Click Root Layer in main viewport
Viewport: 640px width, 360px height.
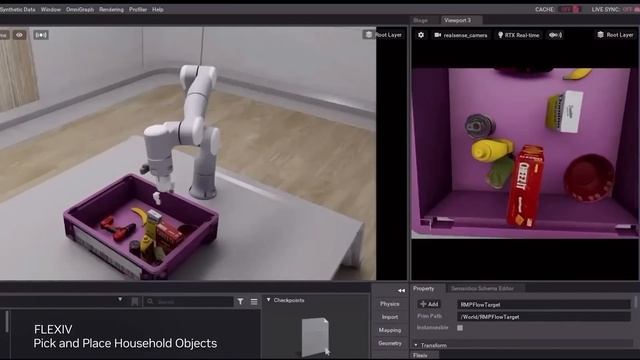(384, 35)
